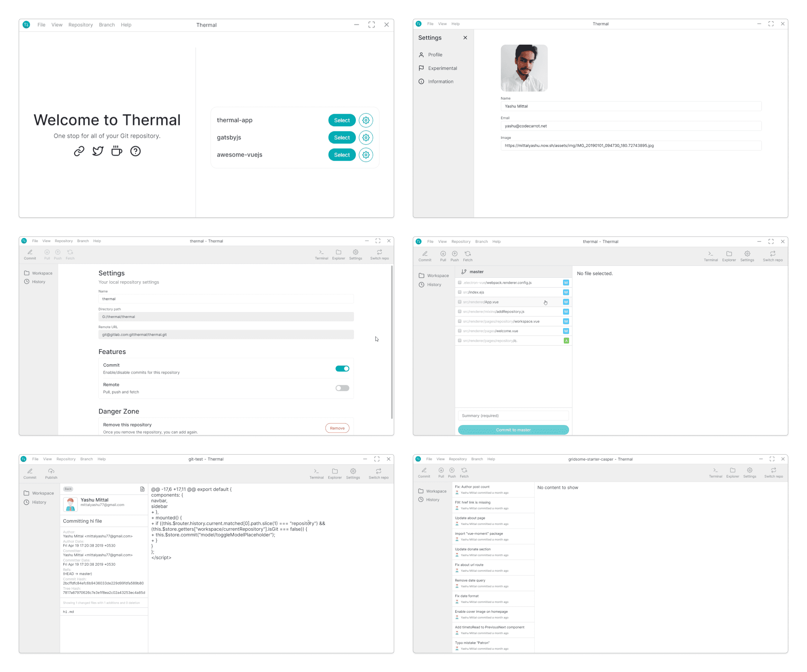Viewport: 807px width, 672px height.
Task: Click the link icon in the Welcome window
Action: 79,151
